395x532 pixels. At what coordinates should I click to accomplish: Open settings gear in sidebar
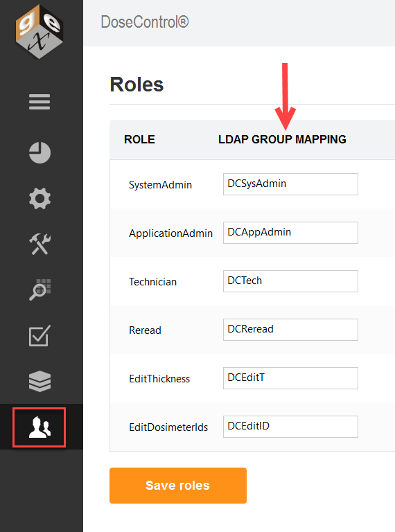(39, 198)
